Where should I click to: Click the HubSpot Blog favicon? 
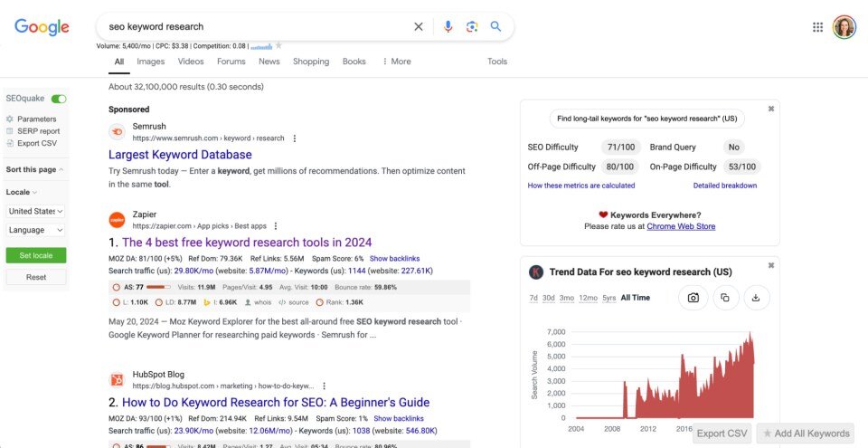coord(117,380)
